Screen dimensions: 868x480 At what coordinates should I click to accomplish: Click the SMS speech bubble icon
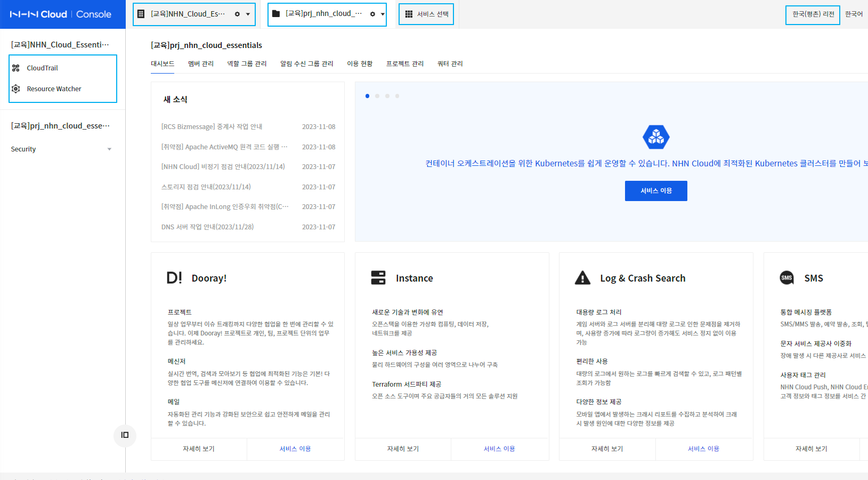pos(786,278)
